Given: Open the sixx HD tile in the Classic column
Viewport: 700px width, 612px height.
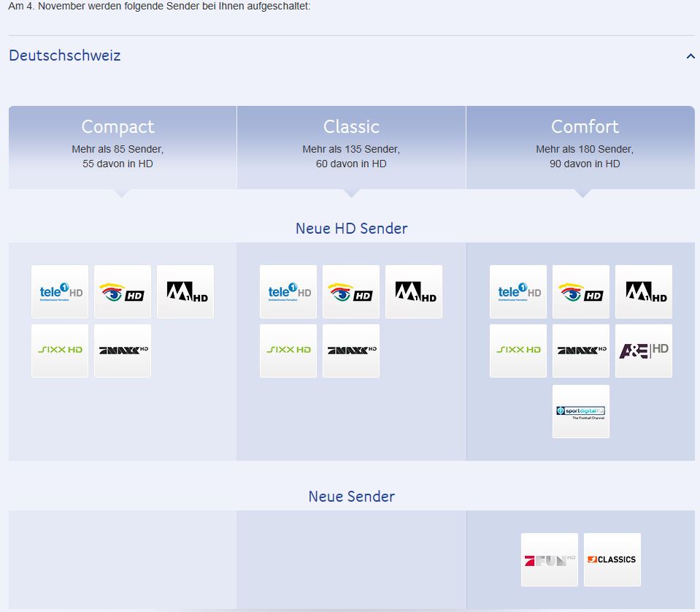Looking at the screenshot, I should 288,351.
